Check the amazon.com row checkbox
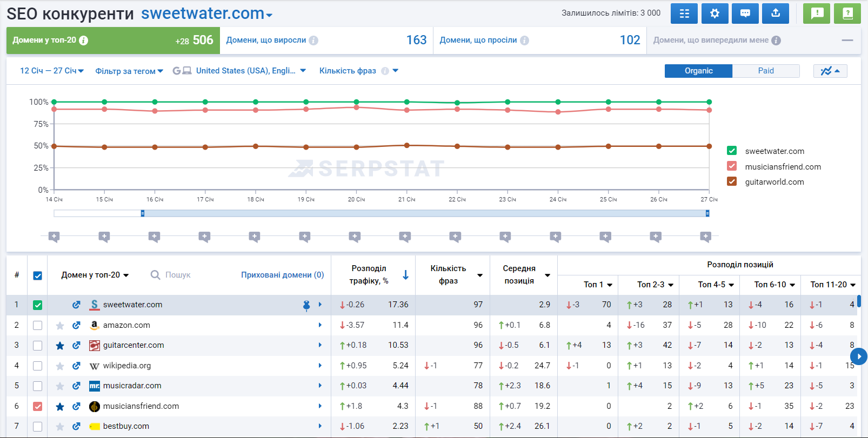 tap(37, 325)
